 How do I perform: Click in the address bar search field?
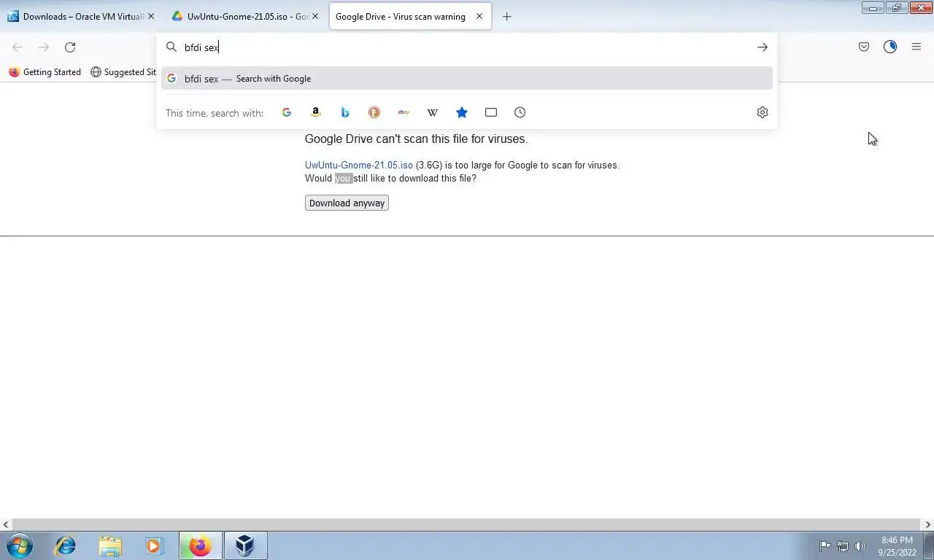click(x=467, y=47)
